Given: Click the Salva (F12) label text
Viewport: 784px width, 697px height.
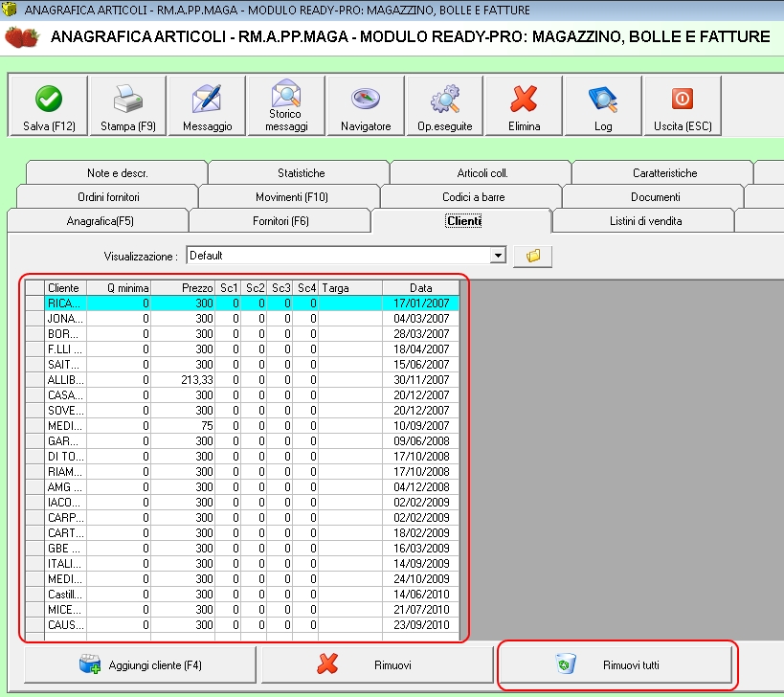Looking at the screenshot, I should click(x=49, y=126).
